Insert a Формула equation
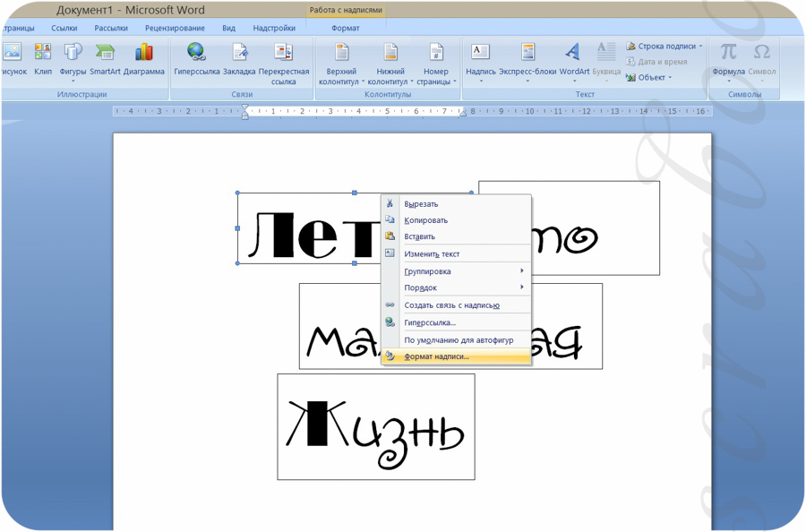 coord(728,62)
